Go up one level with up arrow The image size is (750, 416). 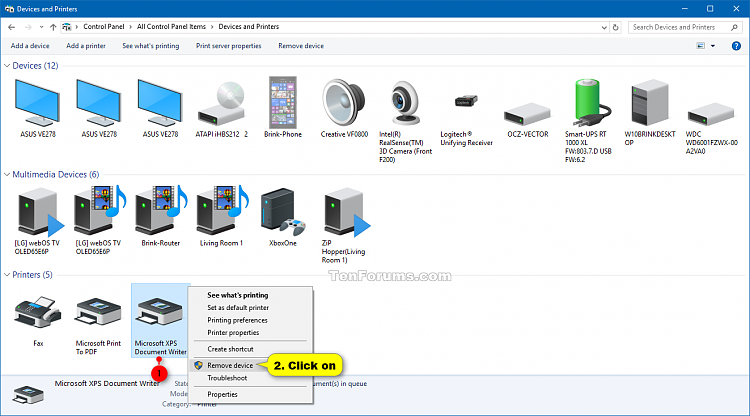click(53, 27)
